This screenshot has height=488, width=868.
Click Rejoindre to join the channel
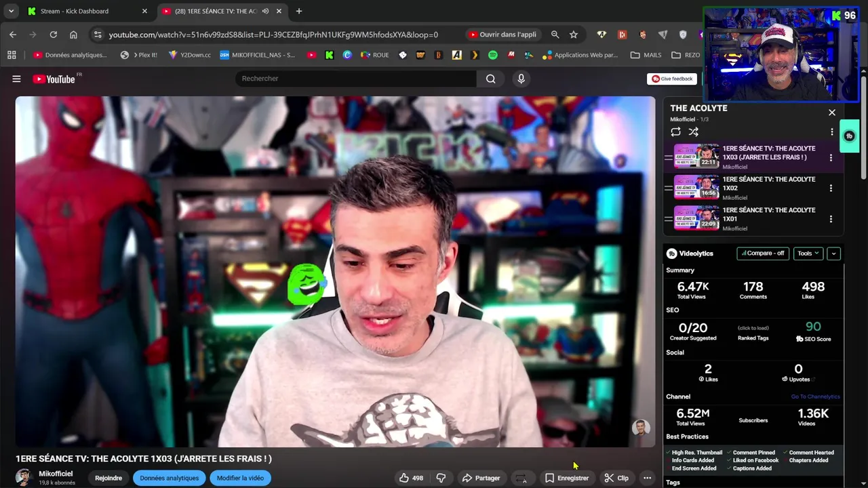[x=108, y=478]
